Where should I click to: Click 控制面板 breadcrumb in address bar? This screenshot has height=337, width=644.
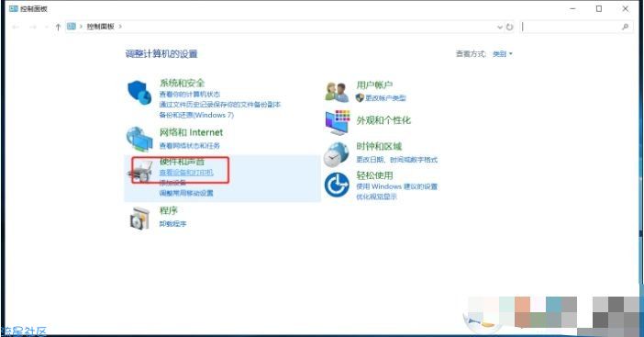tap(100, 27)
